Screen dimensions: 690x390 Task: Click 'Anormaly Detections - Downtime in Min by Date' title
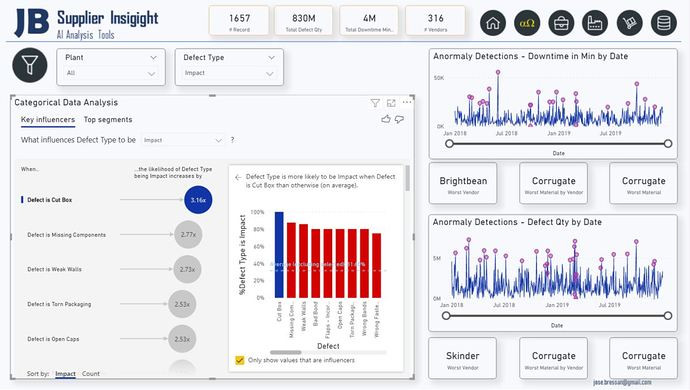click(530, 56)
